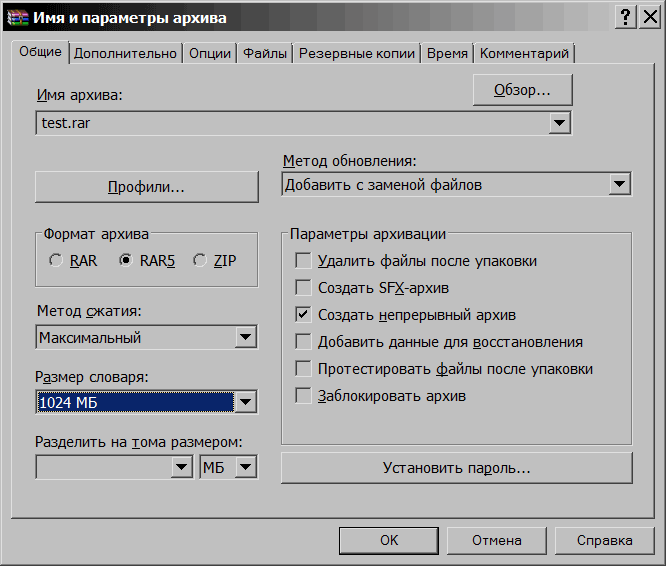666x566 pixels.
Task: Click the Профили... button
Action: click(146, 186)
